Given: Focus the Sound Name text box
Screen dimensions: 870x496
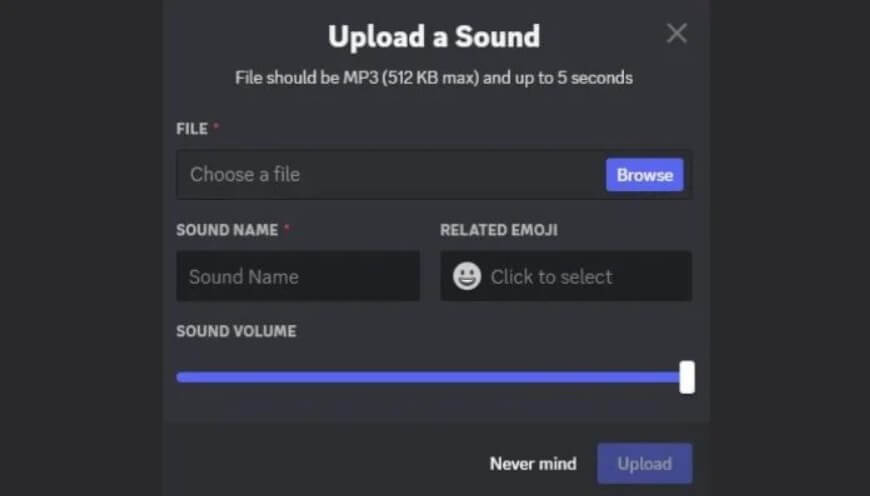Looking at the screenshot, I should (298, 276).
